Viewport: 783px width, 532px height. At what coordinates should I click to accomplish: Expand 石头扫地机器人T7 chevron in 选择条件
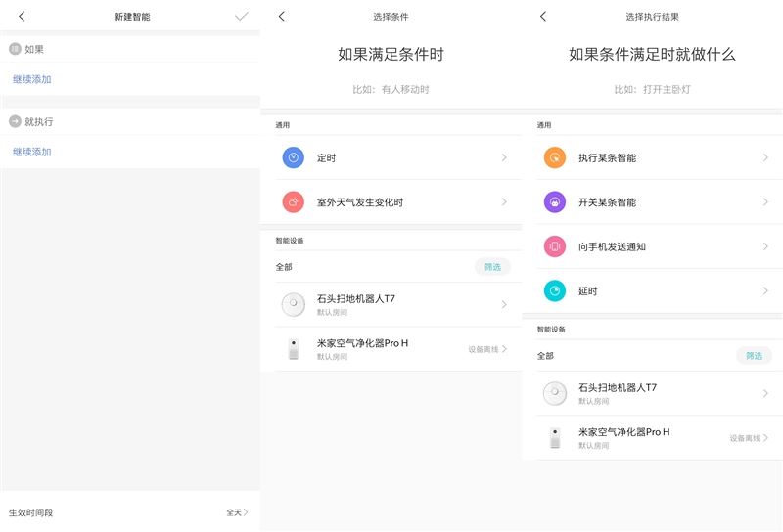click(x=504, y=304)
